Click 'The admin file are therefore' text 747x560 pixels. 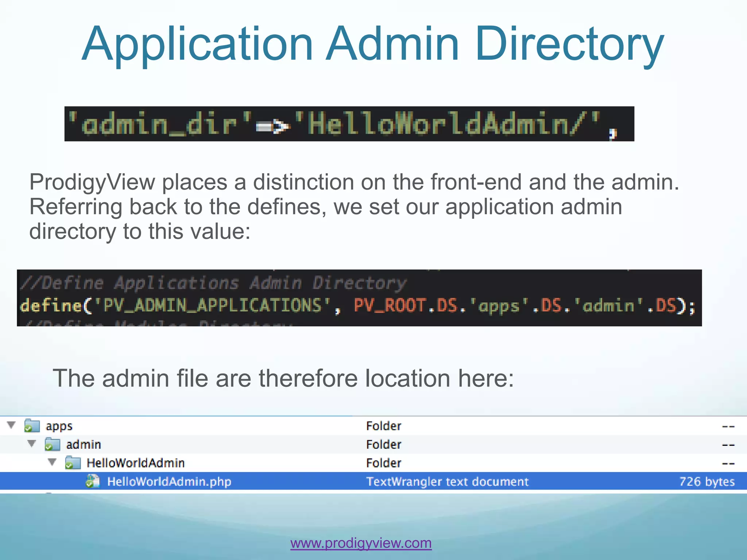point(283,378)
